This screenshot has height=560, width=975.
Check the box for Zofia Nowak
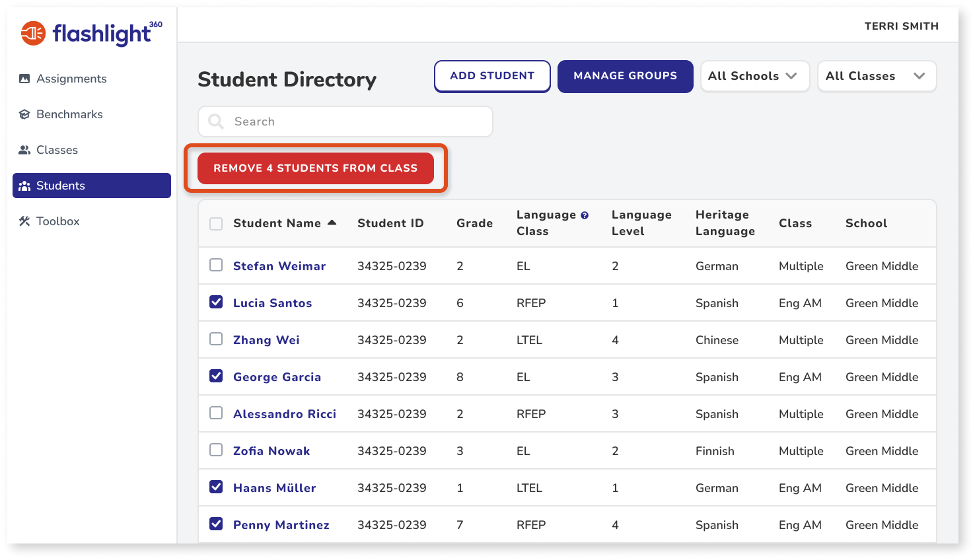point(216,450)
